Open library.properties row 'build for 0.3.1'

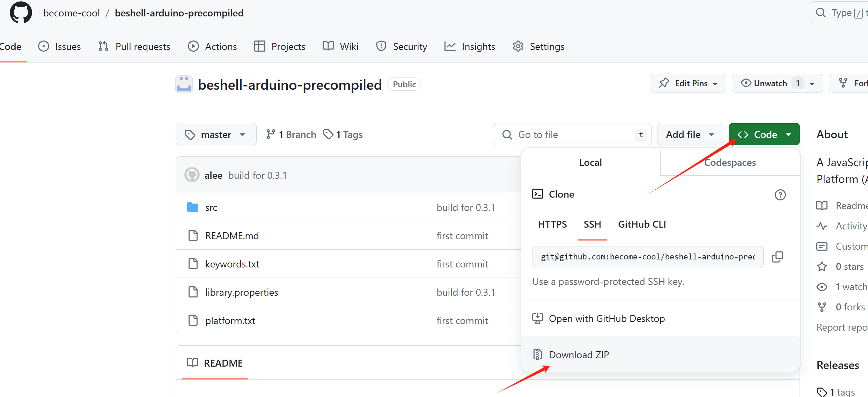tap(466, 292)
